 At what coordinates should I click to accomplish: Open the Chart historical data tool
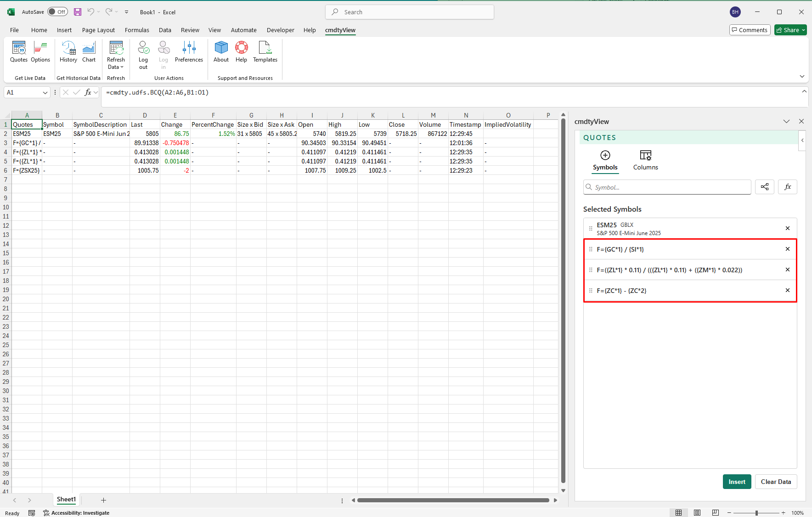coord(89,52)
